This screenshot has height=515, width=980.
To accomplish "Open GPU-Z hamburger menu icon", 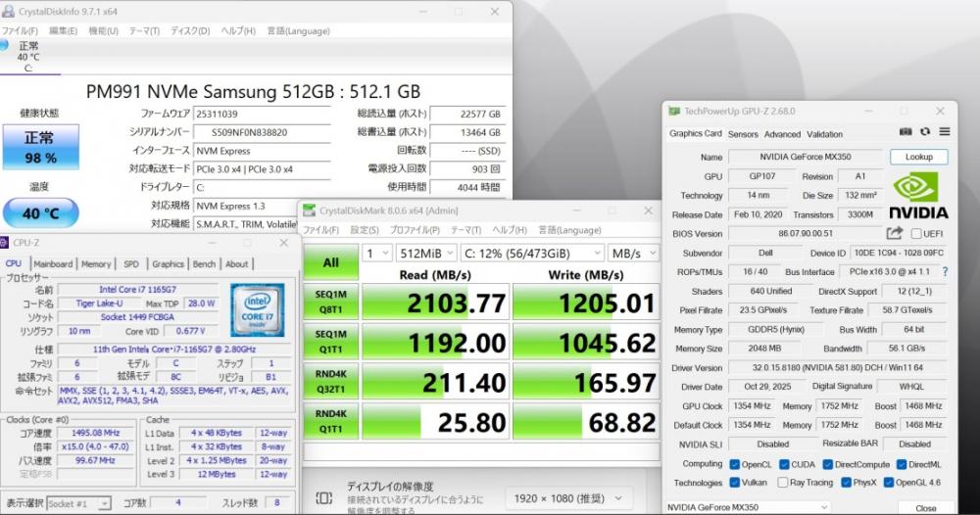I will [945, 132].
